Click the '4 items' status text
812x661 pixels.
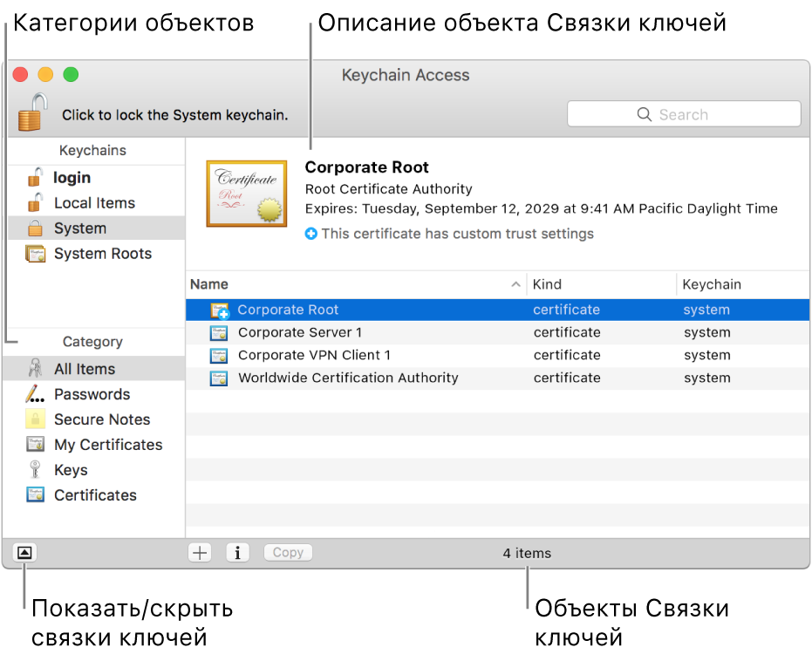pyautogui.click(x=527, y=554)
